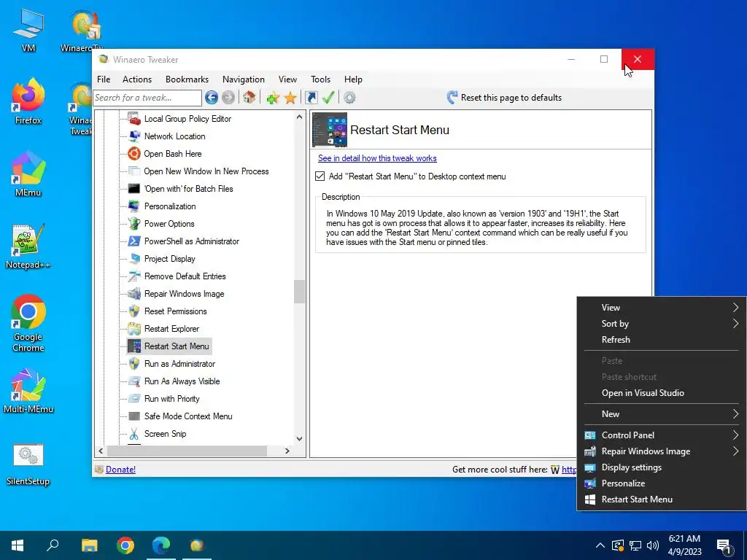
Task: Click the Local Group Policy Editor icon
Action: (134, 119)
